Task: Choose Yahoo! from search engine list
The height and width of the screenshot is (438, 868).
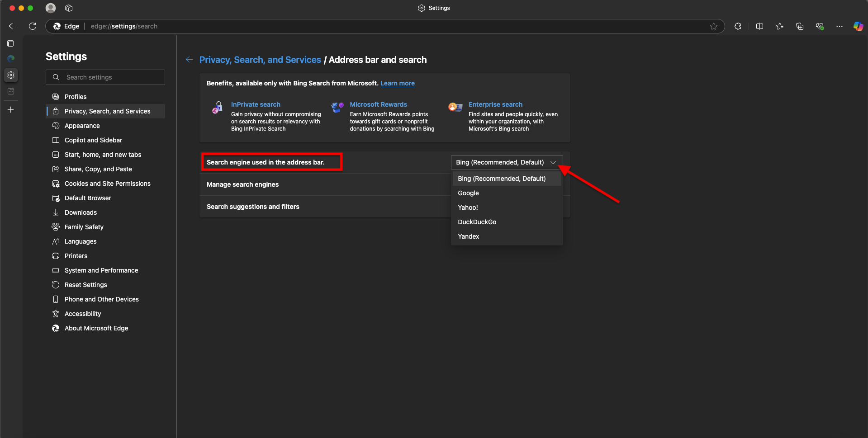Action: click(507, 207)
